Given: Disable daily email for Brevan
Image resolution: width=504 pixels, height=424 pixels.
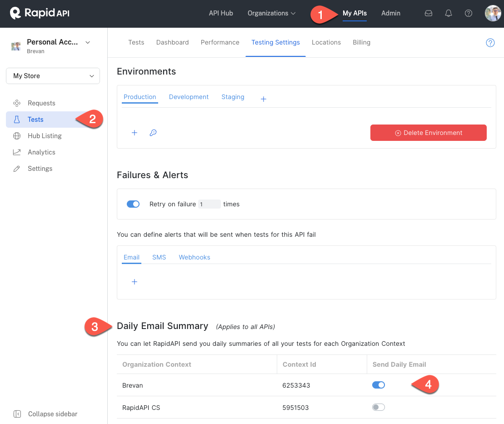Looking at the screenshot, I should point(378,385).
